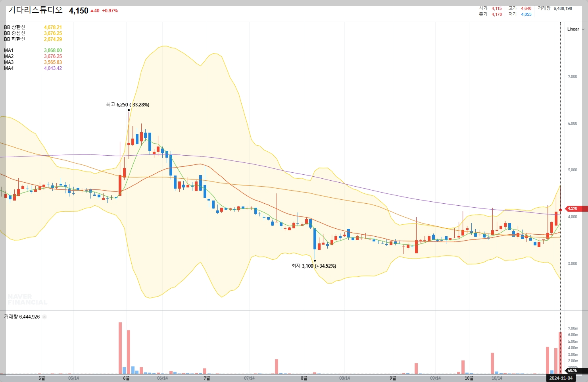Click the 08/14 time axis label
Image resolution: width=588 pixels, height=382 pixels.
[x=344, y=378]
